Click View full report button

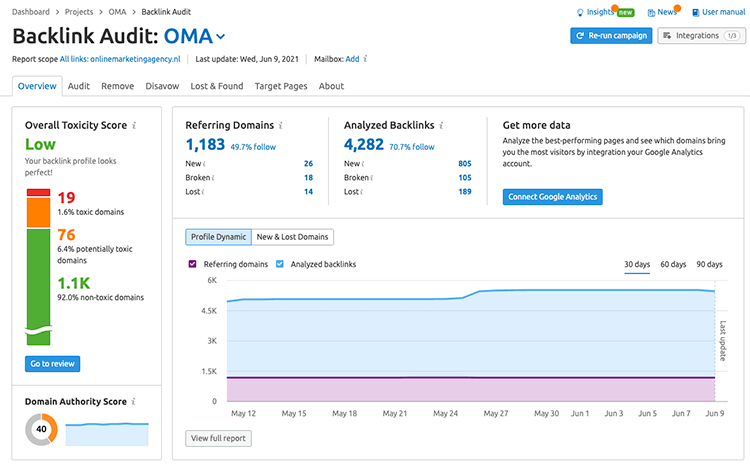pos(219,438)
